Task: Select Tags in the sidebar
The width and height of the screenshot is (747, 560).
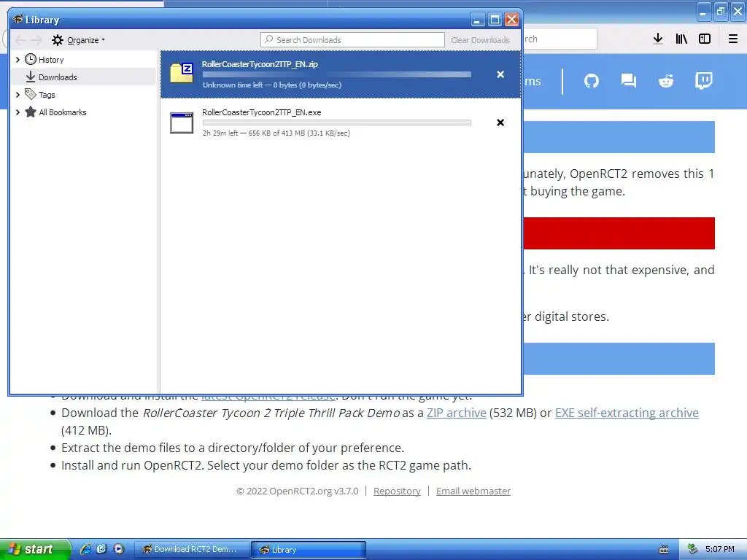Action: coord(47,95)
